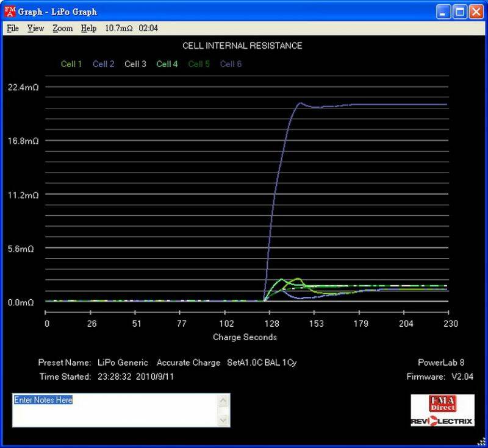This screenshot has width=488, height=448.
Task: Click the 128 tick label on x-axis
Action: pos(271,324)
